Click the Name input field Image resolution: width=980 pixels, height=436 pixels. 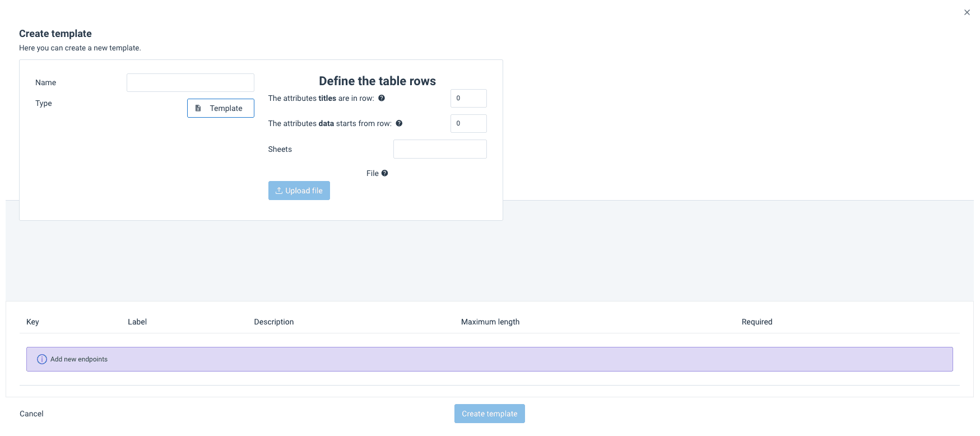[x=190, y=82]
